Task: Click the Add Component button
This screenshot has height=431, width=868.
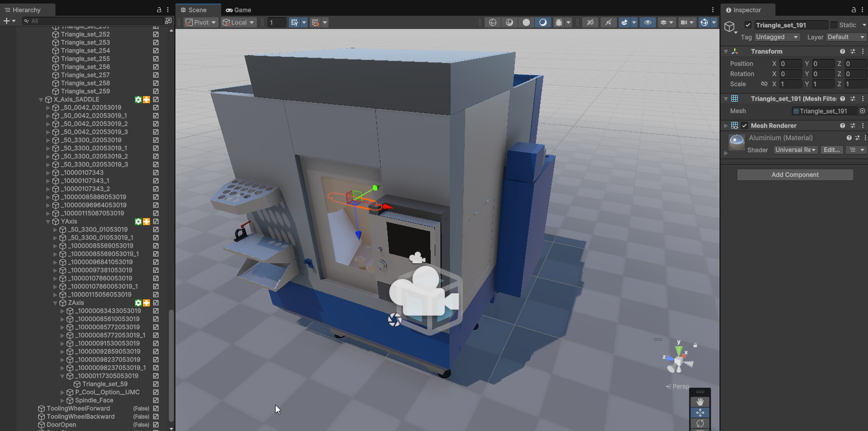Action: pos(795,175)
